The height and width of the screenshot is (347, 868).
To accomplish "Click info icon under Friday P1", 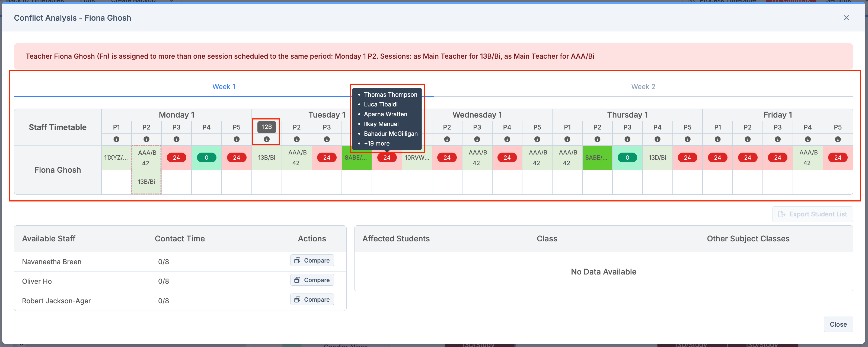I will click(717, 139).
